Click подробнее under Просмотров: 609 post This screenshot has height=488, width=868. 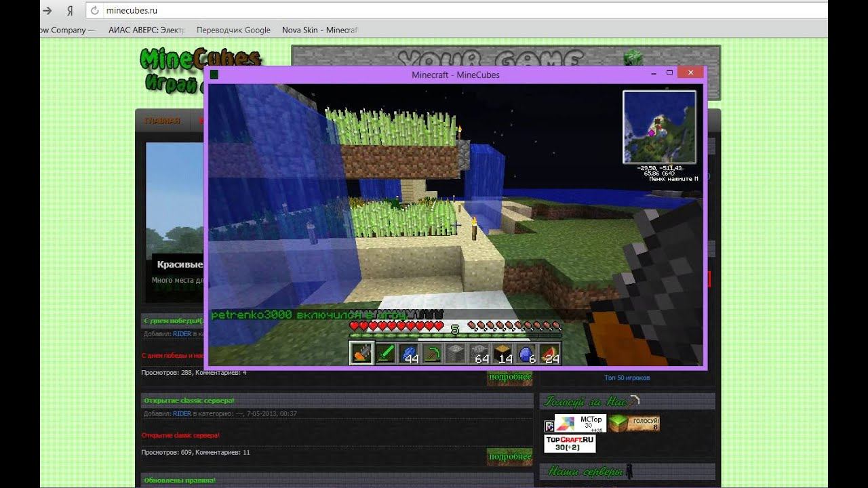pyautogui.click(x=509, y=457)
